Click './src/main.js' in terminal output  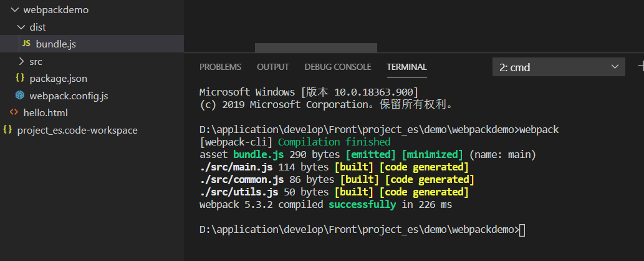click(236, 167)
